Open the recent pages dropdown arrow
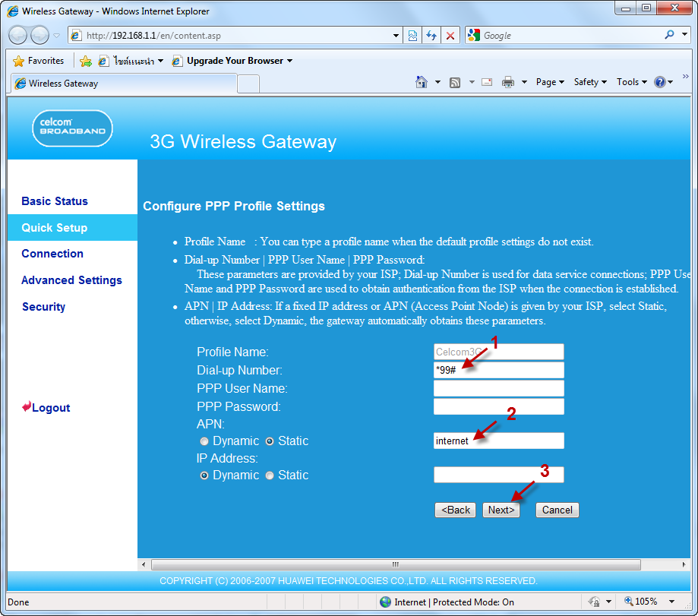Viewport: 698px width, 616px height. pyautogui.click(x=56, y=36)
